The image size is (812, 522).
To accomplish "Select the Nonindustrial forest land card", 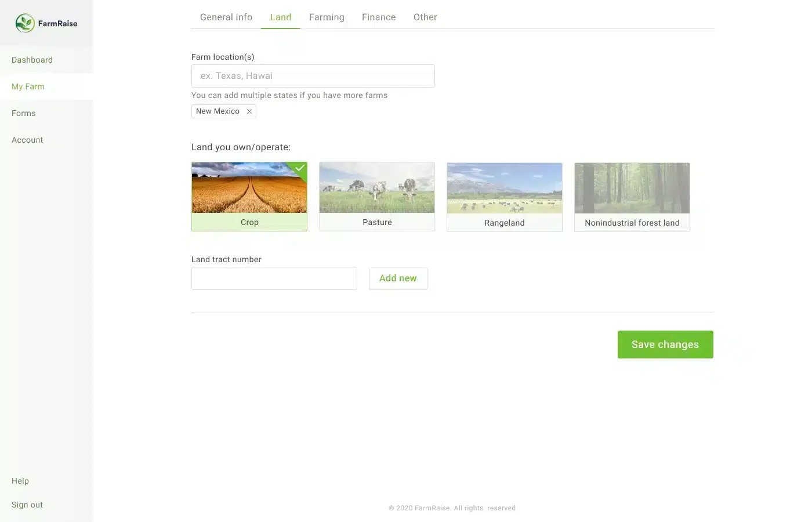I will pos(632,197).
